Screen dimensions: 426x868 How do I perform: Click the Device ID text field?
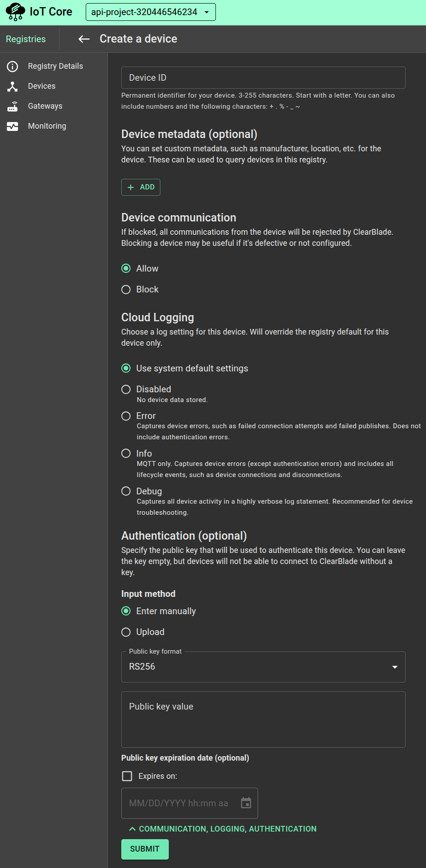click(263, 78)
